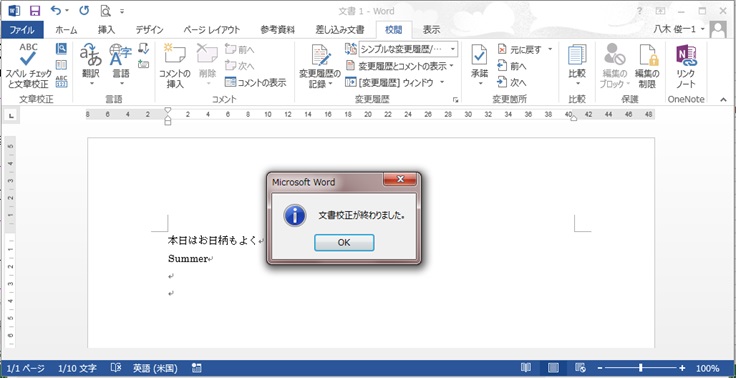Click 1/1 ページ in the status bar
The height and width of the screenshot is (379, 739).
pos(25,368)
